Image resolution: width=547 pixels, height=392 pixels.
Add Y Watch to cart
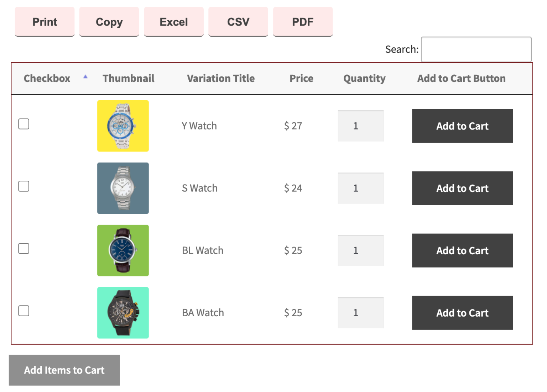click(463, 126)
